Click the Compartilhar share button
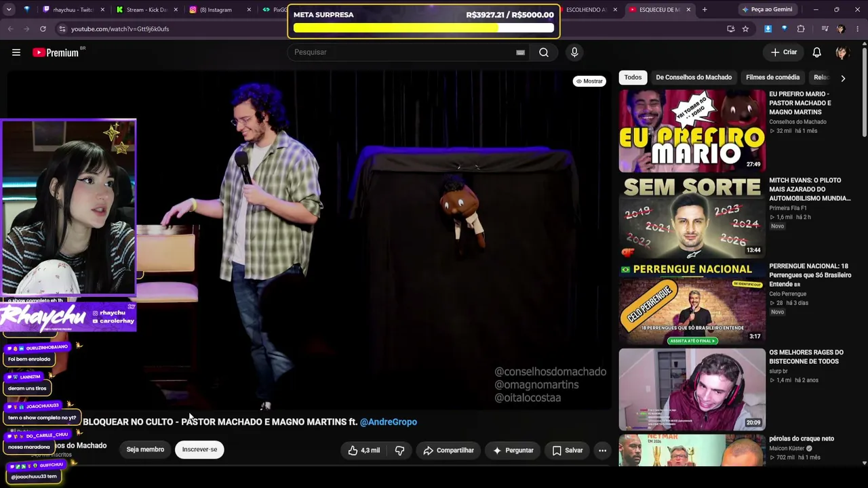This screenshot has width=868, height=488. [448, 450]
